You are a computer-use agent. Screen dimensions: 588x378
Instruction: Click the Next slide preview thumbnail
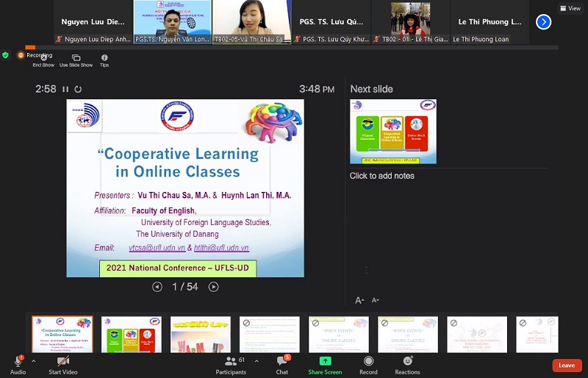tap(393, 131)
